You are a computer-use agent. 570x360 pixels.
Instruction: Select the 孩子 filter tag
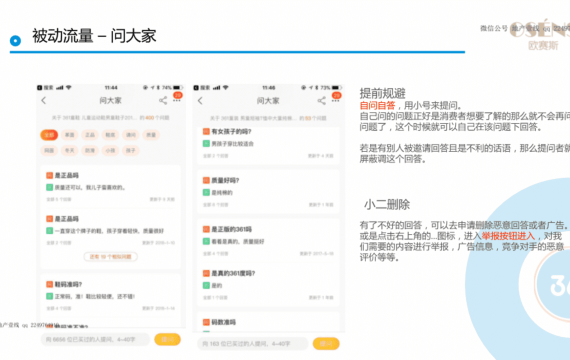click(x=131, y=150)
